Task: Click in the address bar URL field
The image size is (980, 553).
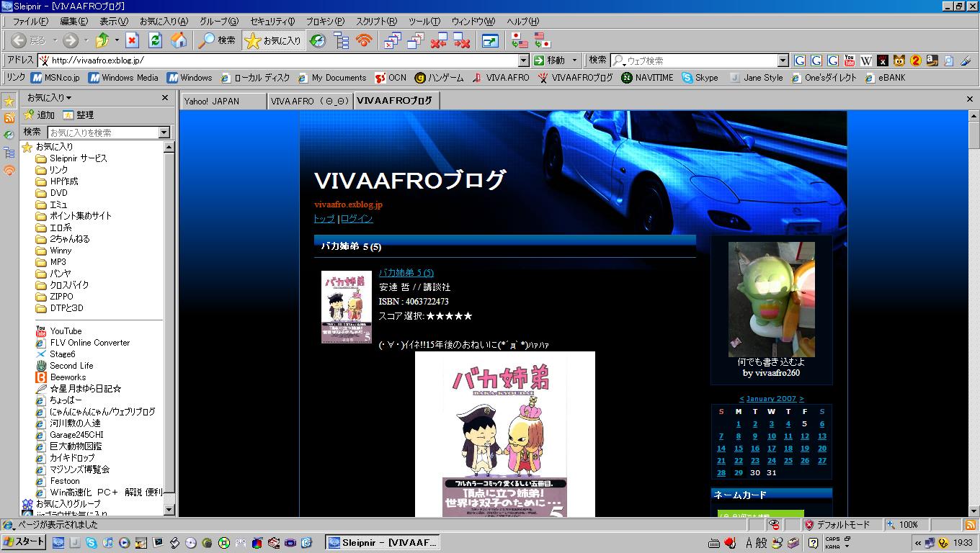Action: click(283, 60)
